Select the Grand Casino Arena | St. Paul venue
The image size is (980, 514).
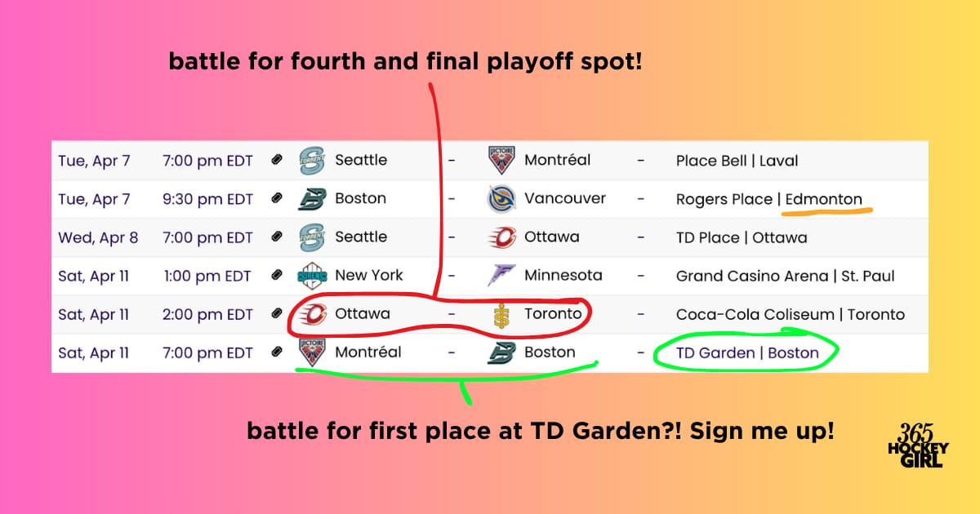785,276
